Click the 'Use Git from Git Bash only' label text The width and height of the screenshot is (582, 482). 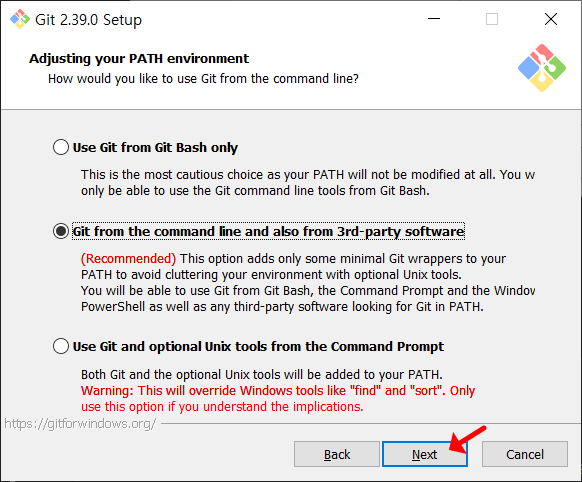(x=155, y=147)
